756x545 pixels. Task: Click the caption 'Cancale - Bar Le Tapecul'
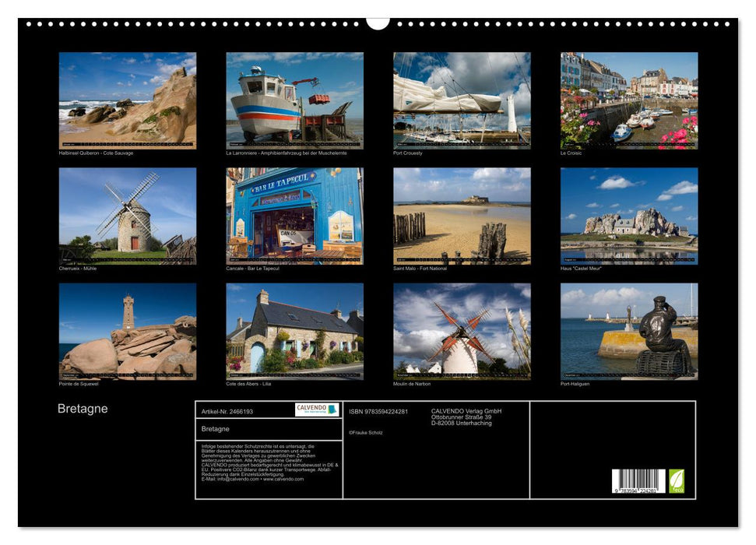tap(252, 268)
